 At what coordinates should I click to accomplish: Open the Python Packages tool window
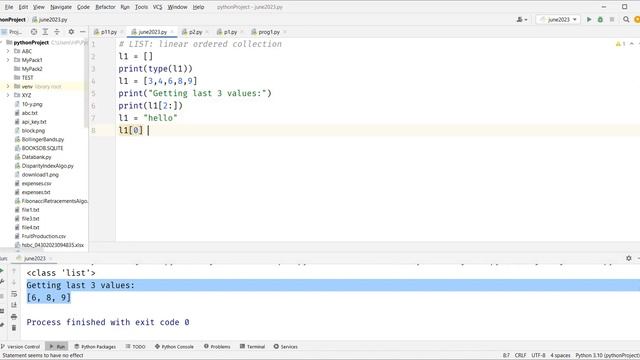coord(95,347)
